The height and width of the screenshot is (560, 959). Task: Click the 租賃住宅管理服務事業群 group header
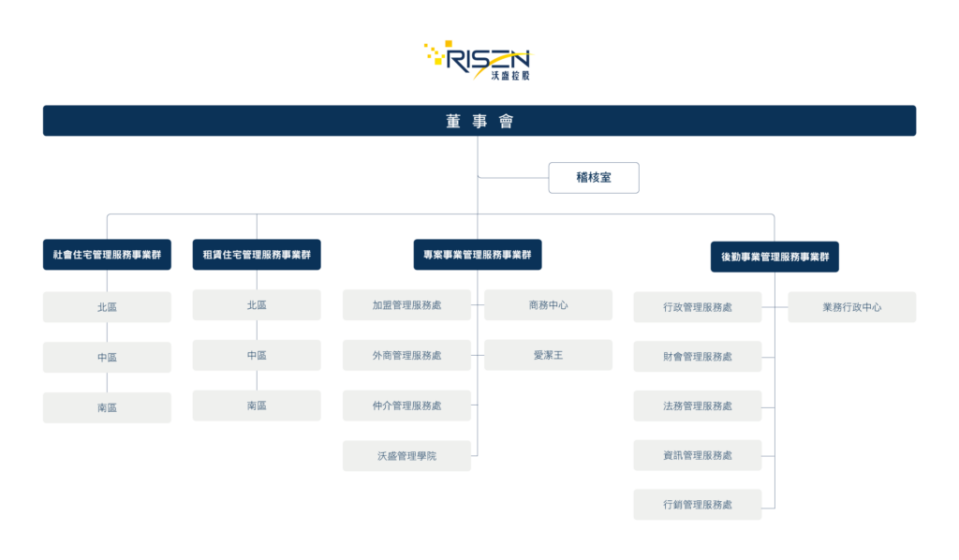[256, 254]
